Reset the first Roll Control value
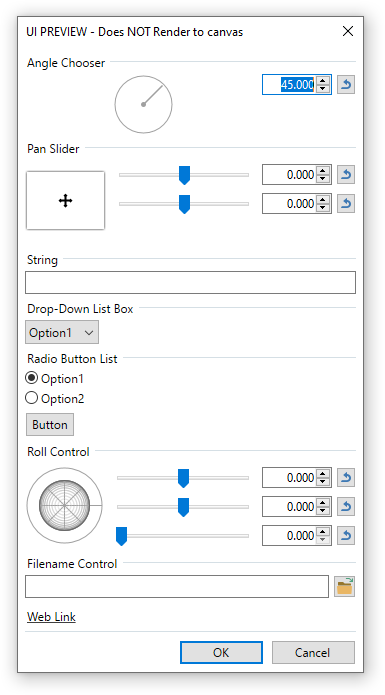The image size is (385, 695). 346,478
